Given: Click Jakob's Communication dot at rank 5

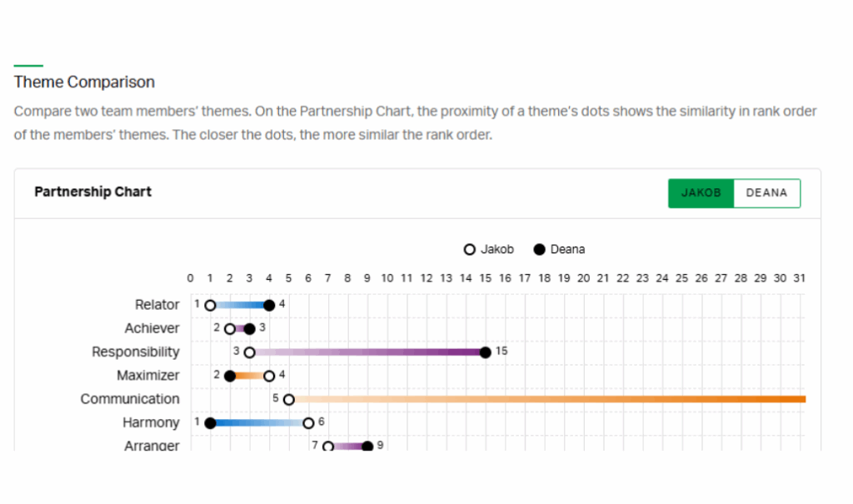Looking at the screenshot, I should pyautogui.click(x=289, y=400).
